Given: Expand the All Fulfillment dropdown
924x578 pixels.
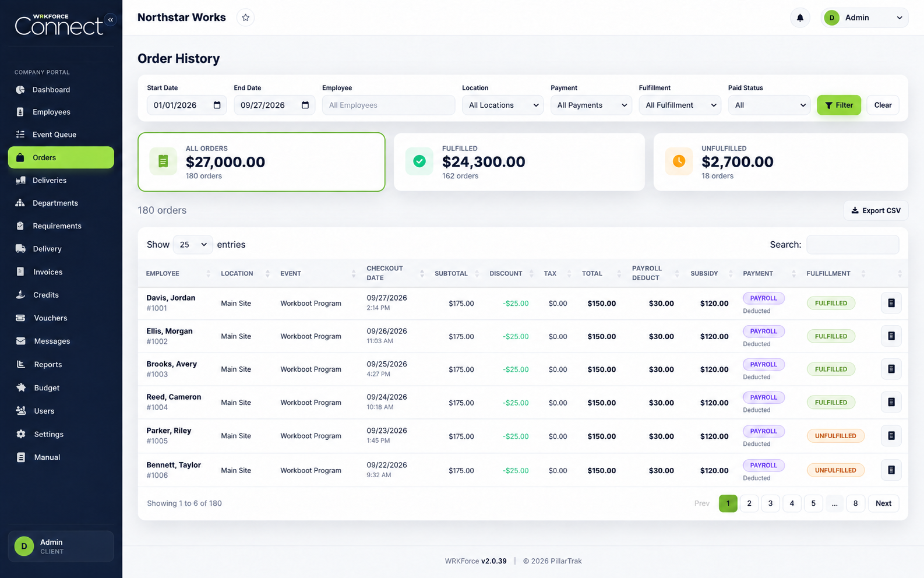Looking at the screenshot, I should [x=680, y=105].
